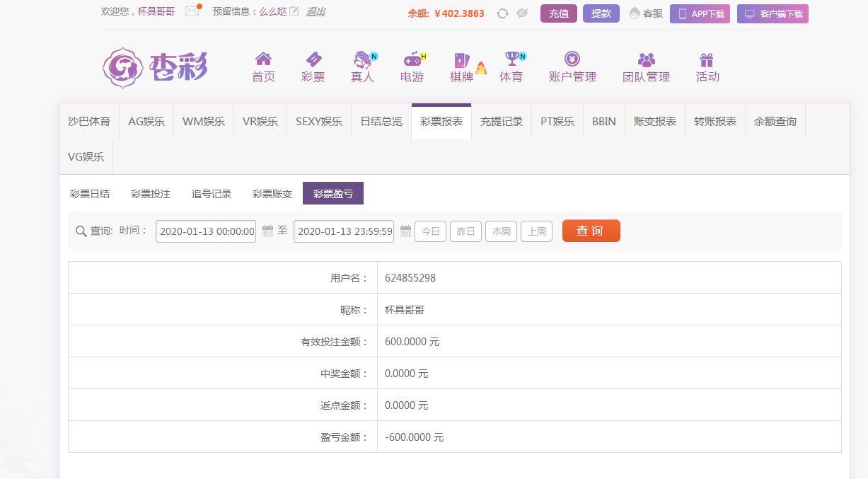The height and width of the screenshot is (479, 868).
Task: Open the 体育 trophy icon
Action: pyautogui.click(x=511, y=59)
